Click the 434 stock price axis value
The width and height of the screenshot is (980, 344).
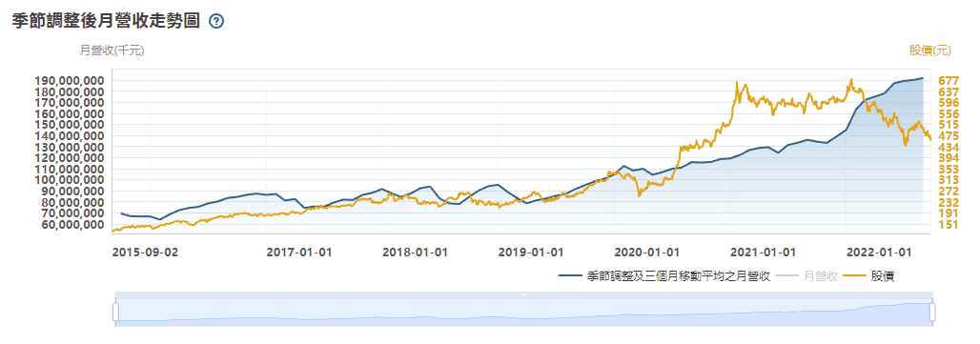[949, 147]
